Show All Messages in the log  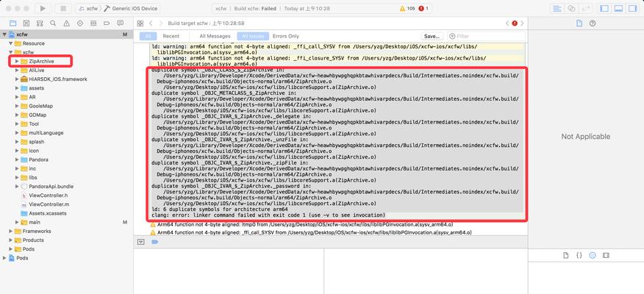tap(215, 36)
